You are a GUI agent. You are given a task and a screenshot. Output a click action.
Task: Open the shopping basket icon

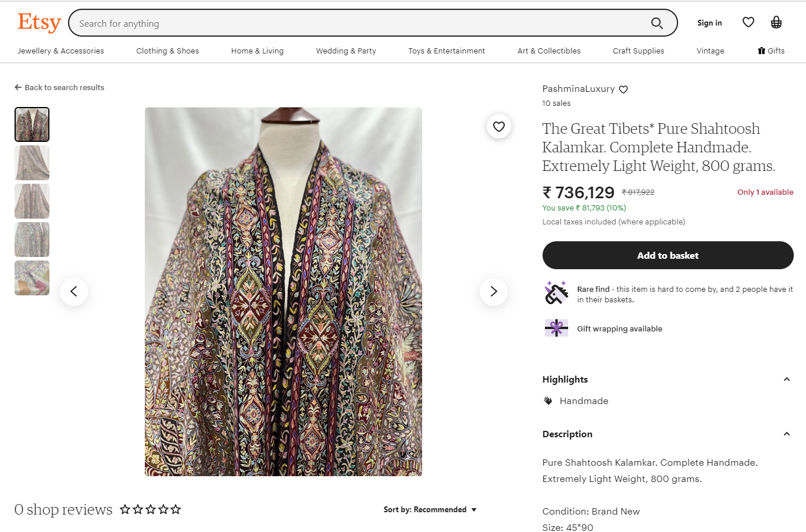(776, 23)
